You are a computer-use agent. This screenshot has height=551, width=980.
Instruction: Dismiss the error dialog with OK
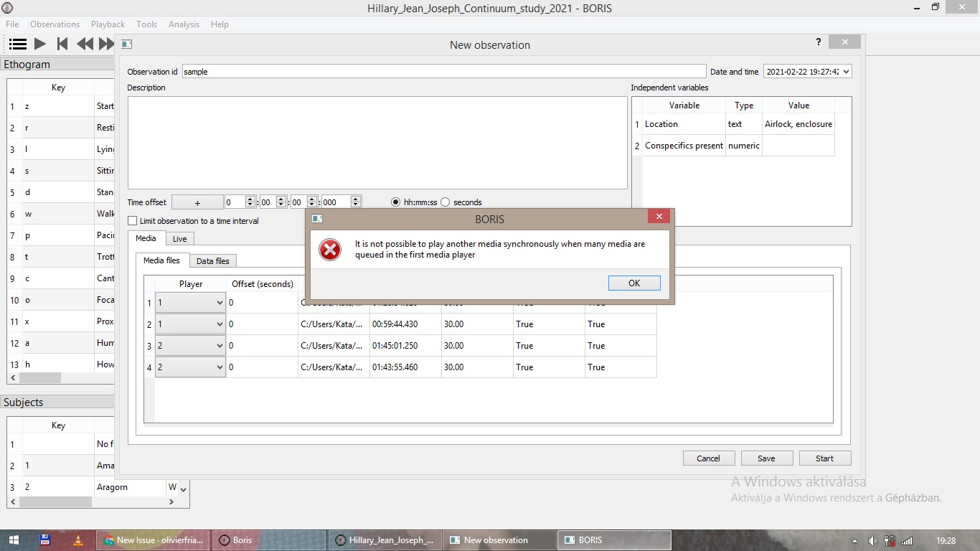click(x=633, y=283)
